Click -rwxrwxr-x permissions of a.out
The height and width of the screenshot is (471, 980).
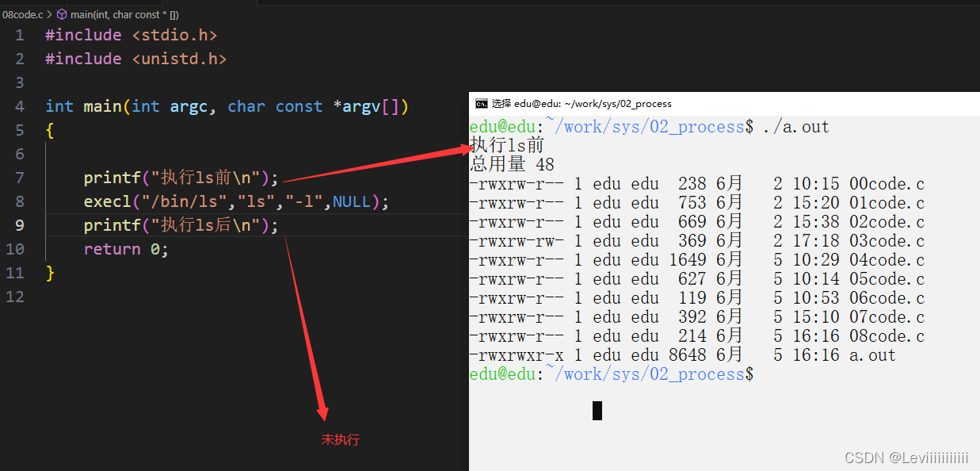click(517, 355)
